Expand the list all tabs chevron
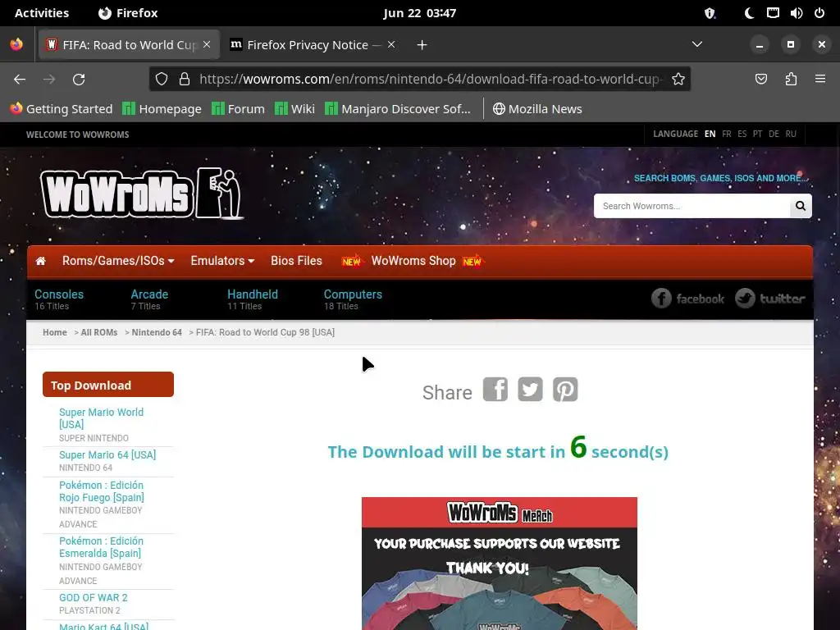This screenshot has width=840, height=630. point(697,44)
